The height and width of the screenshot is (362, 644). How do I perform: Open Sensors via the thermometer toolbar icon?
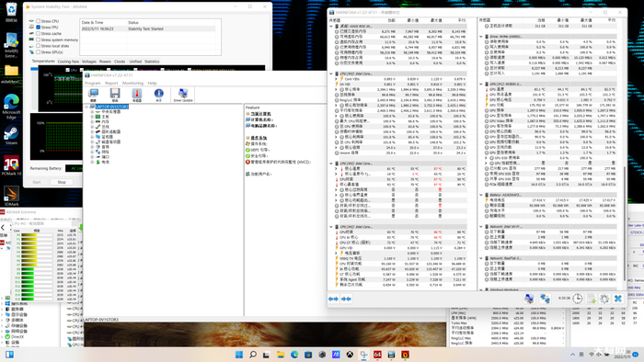point(137,96)
